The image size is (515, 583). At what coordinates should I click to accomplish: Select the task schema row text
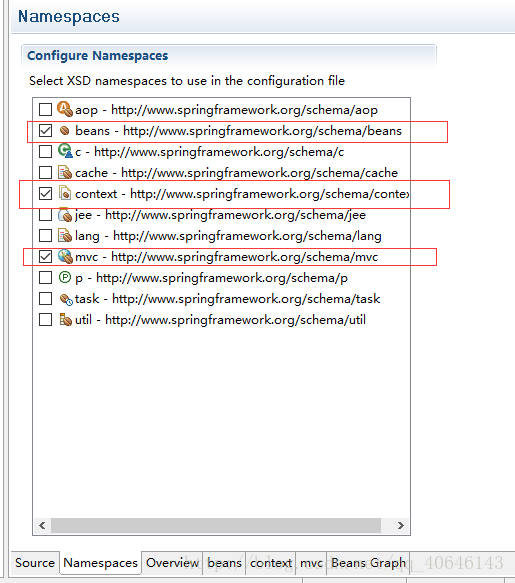tap(228, 299)
